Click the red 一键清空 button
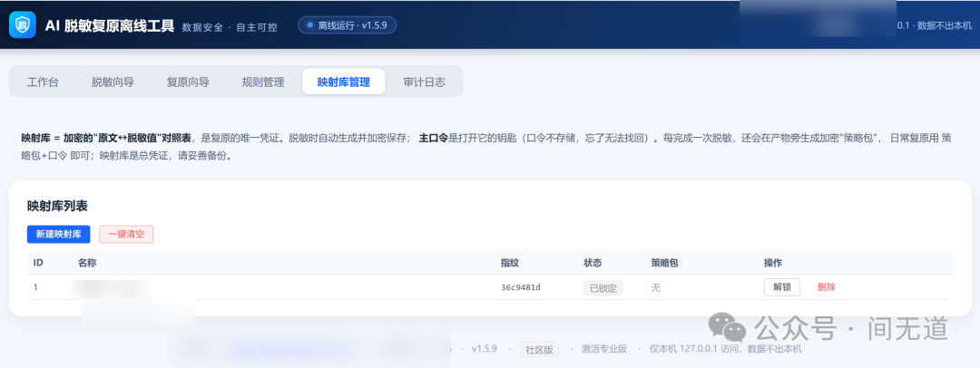980x368 pixels. point(126,234)
